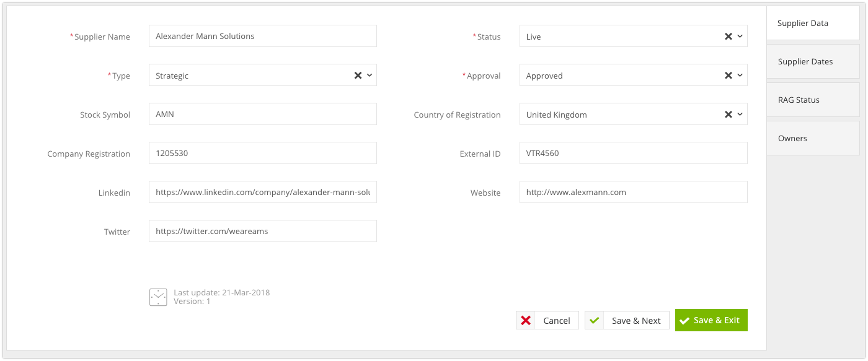868x361 pixels.
Task: Clear the Country of Registration with its X icon
Action: click(x=728, y=115)
